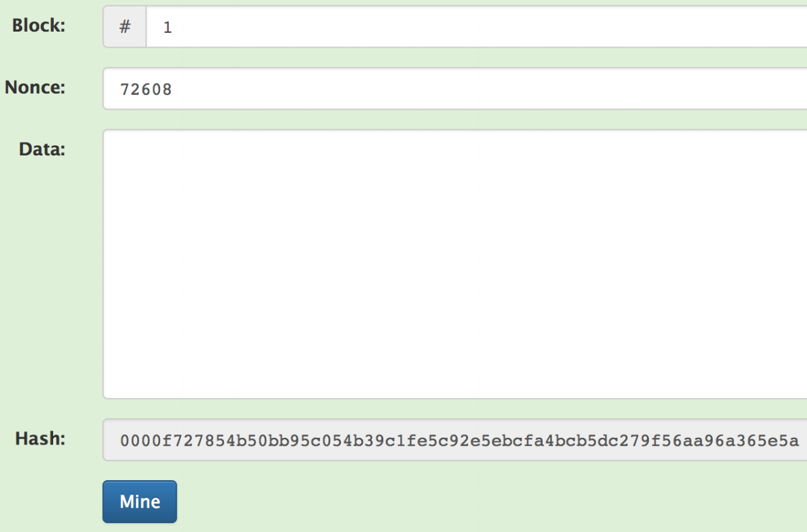Click bottom area of Data text box
807x532 pixels.
455,383
